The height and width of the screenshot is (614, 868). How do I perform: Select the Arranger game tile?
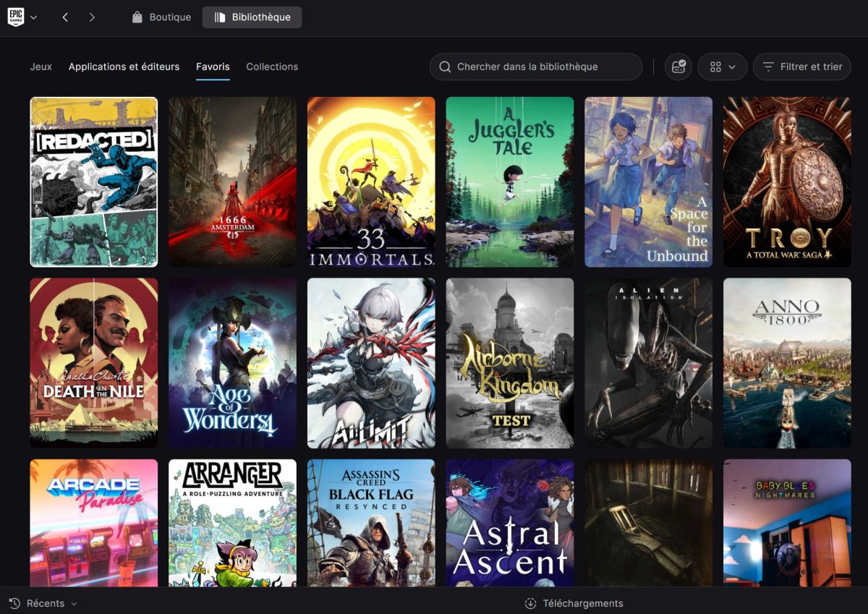[232, 522]
